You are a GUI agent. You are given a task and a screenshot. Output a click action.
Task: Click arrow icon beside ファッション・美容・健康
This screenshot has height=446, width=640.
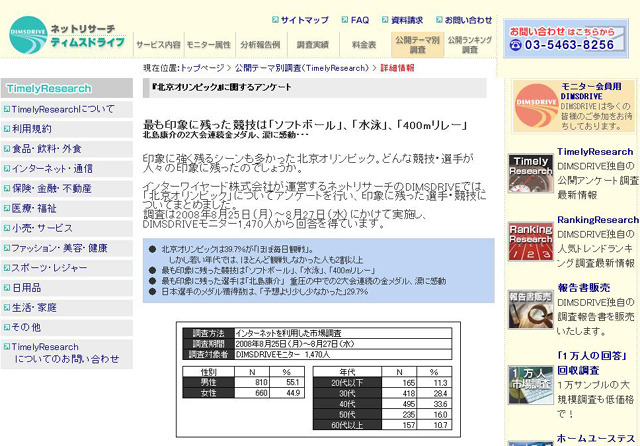point(7,248)
